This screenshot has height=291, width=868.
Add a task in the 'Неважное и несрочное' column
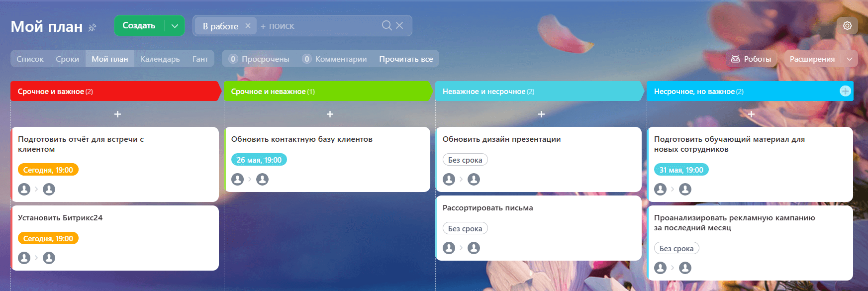click(x=541, y=114)
